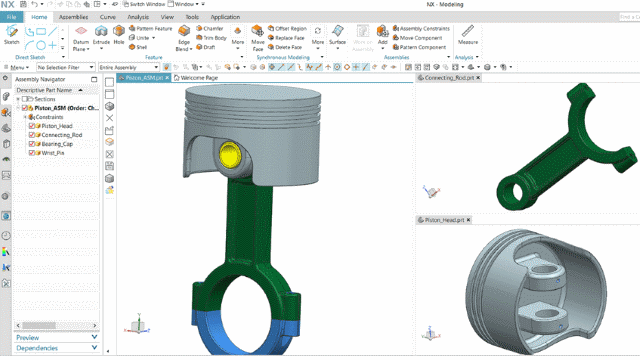The height and width of the screenshot is (360, 640).
Task: Select the Hole feature icon
Action: point(119,31)
